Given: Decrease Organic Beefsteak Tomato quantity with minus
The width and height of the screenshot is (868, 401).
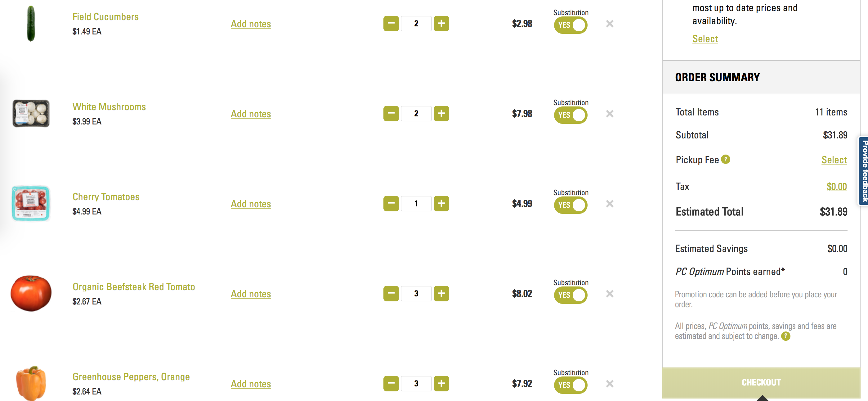Looking at the screenshot, I should click(391, 294).
